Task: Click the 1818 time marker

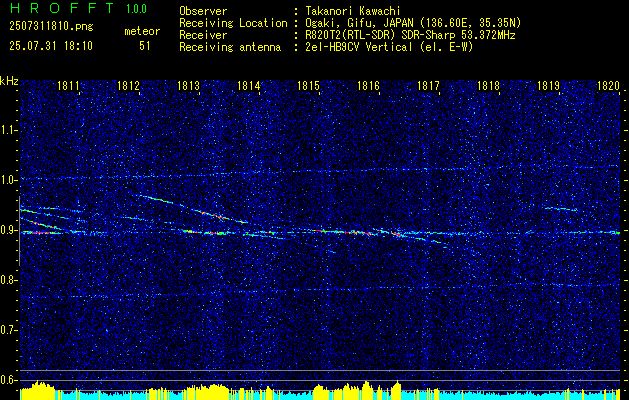Action: click(488, 86)
